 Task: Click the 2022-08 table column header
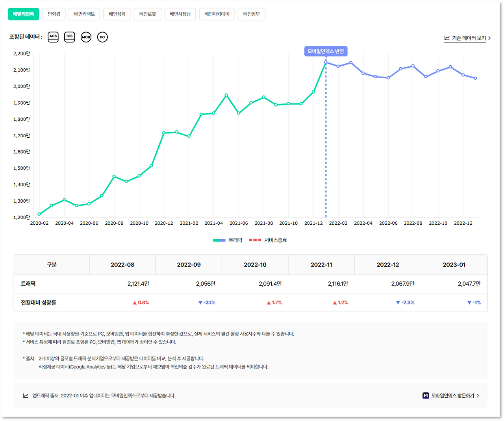coord(122,265)
